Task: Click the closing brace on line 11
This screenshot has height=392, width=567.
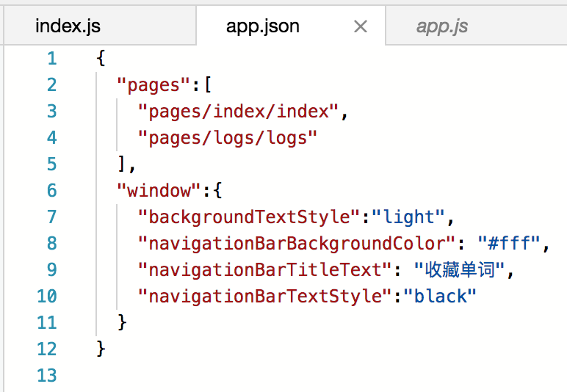Action: point(122,322)
